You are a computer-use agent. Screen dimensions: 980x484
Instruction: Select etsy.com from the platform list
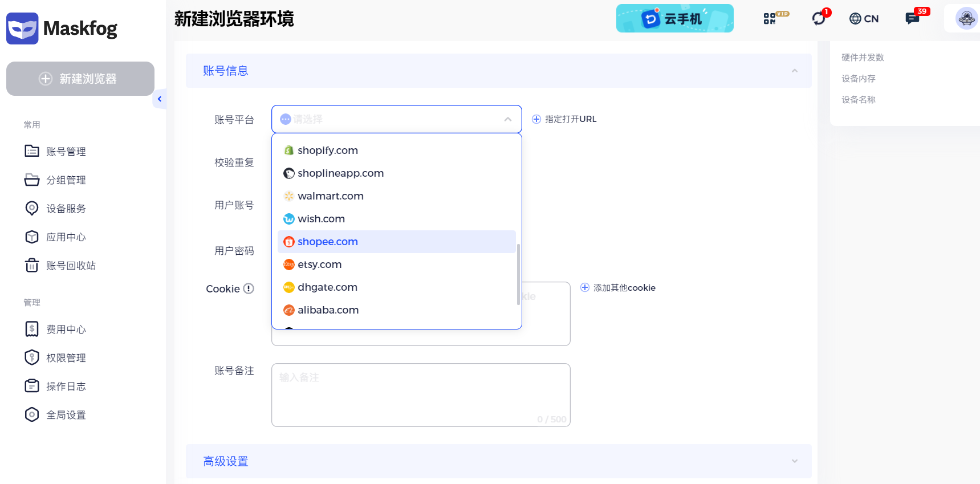tap(397, 265)
